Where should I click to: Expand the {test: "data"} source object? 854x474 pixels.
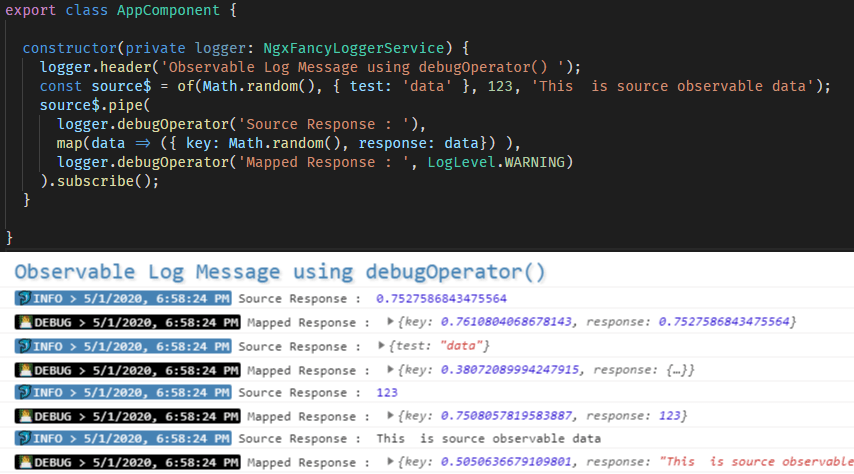coord(381,345)
